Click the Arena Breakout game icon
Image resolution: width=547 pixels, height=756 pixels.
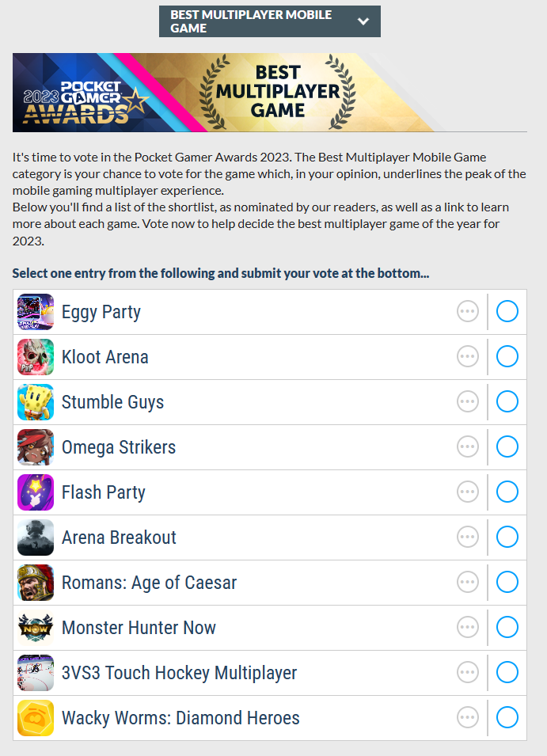pyautogui.click(x=36, y=538)
